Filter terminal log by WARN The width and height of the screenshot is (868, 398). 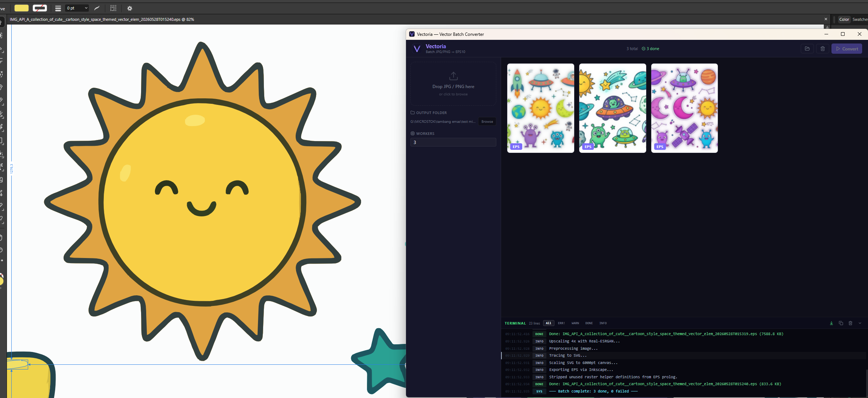[575, 323]
